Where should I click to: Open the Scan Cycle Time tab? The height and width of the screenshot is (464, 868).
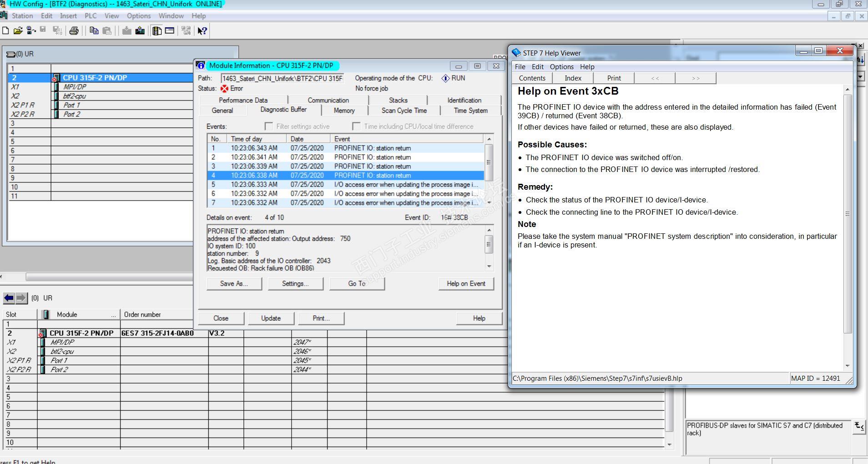tap(404, 111)
